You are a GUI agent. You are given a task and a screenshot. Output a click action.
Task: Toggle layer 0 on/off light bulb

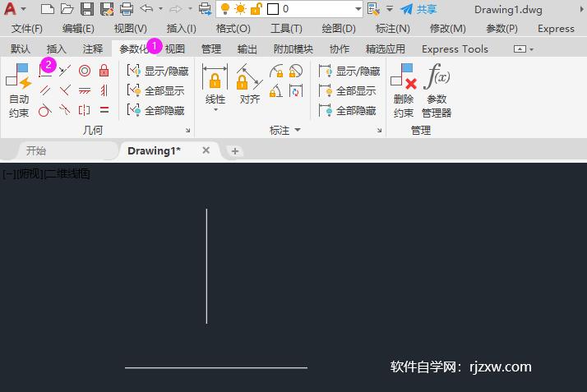225,8
